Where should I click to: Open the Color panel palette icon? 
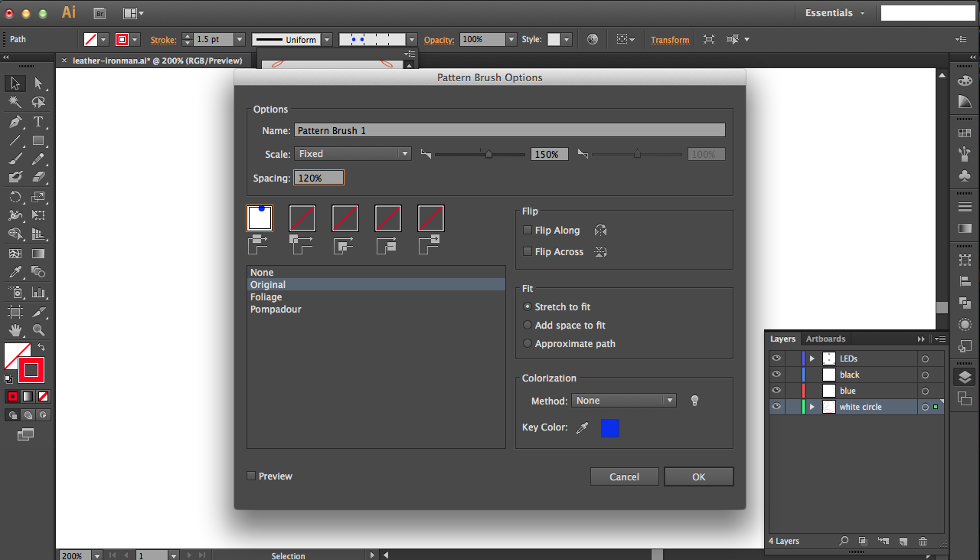click(965, 80)
